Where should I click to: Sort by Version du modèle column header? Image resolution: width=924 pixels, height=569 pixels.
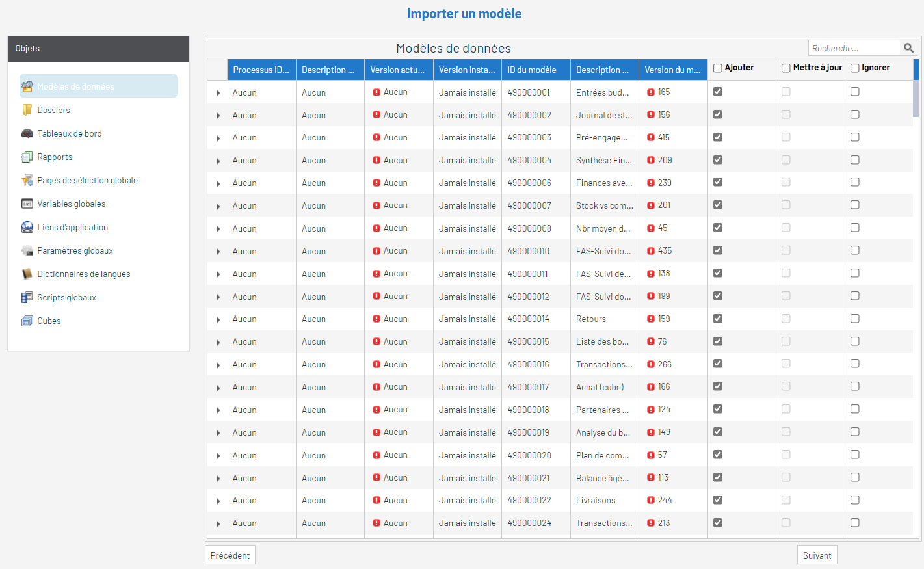click(673, 70)
